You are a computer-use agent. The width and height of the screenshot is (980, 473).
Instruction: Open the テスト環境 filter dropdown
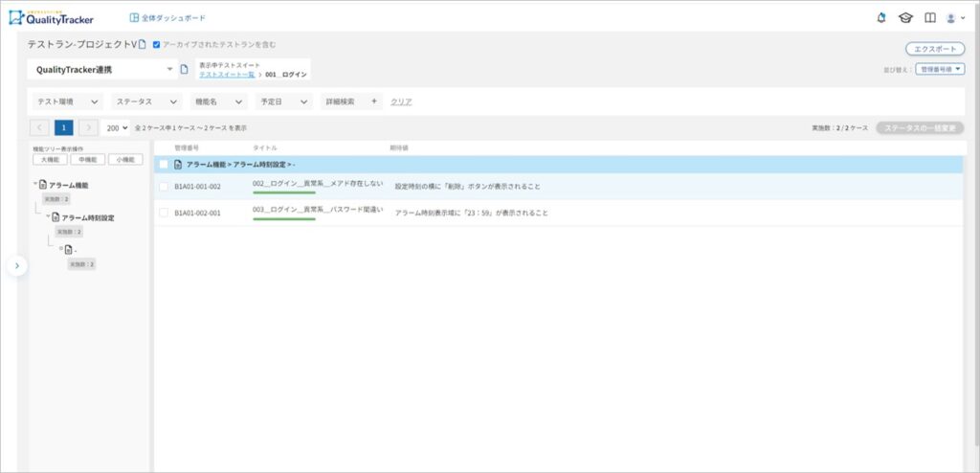tap(67, 101)
